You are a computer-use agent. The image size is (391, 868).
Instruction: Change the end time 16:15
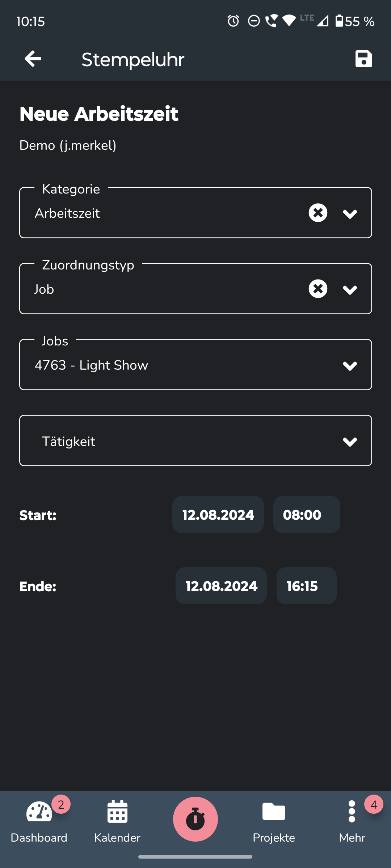coord(306,586)
